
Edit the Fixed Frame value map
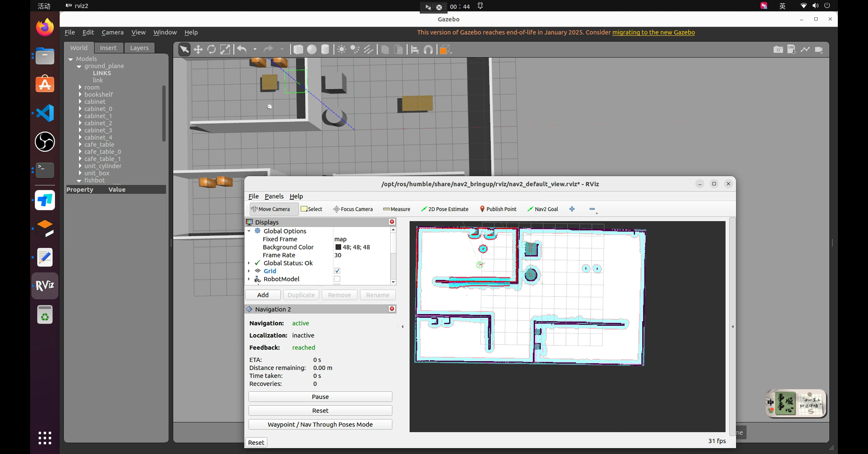(x=361, y=239)
